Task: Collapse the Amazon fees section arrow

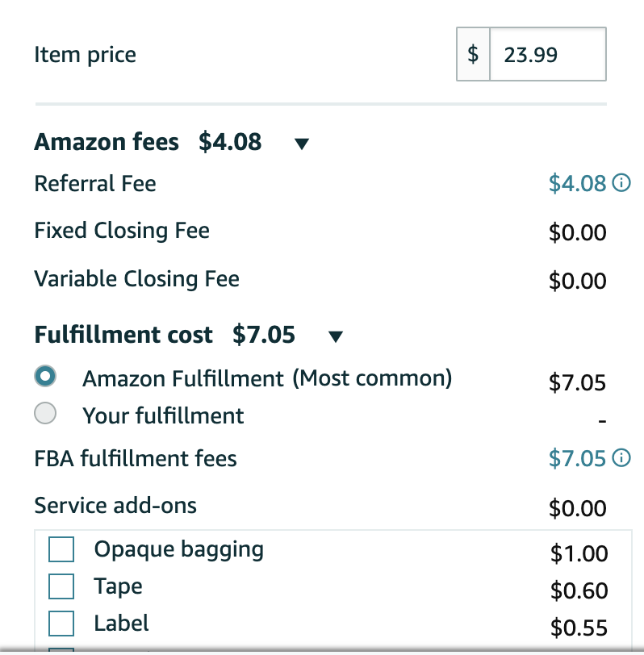Action: click(302, 144)
